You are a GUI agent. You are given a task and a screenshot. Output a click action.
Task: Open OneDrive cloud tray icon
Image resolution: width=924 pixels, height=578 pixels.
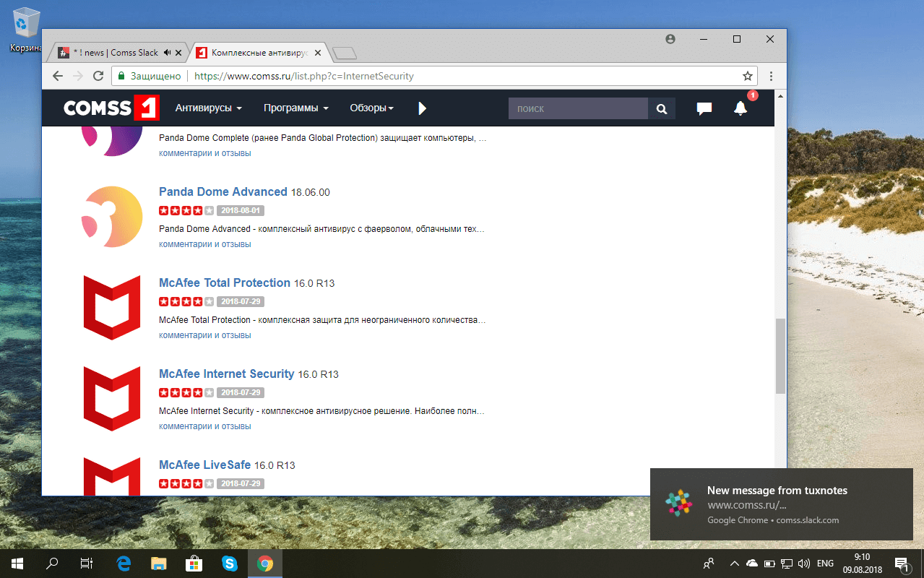tap(752, 564)
